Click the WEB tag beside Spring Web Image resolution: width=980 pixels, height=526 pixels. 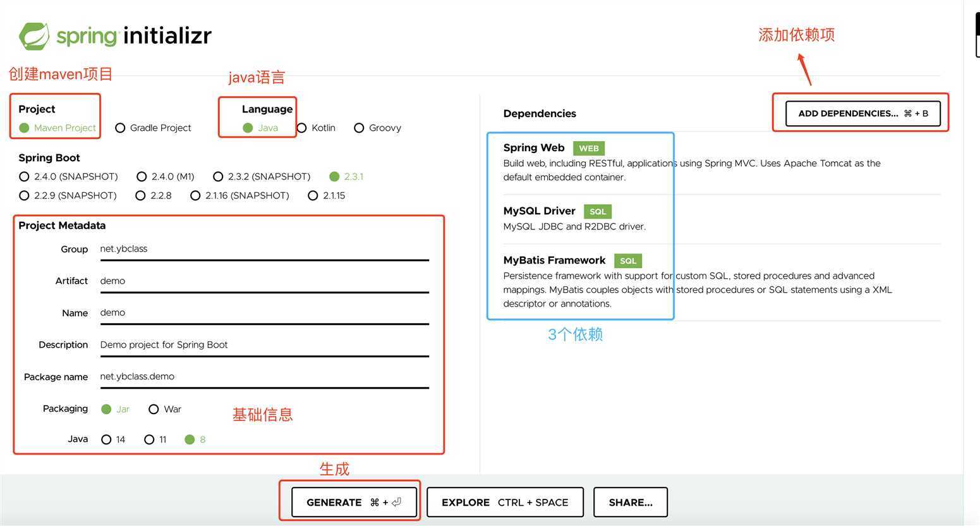(x=589, y=149)
